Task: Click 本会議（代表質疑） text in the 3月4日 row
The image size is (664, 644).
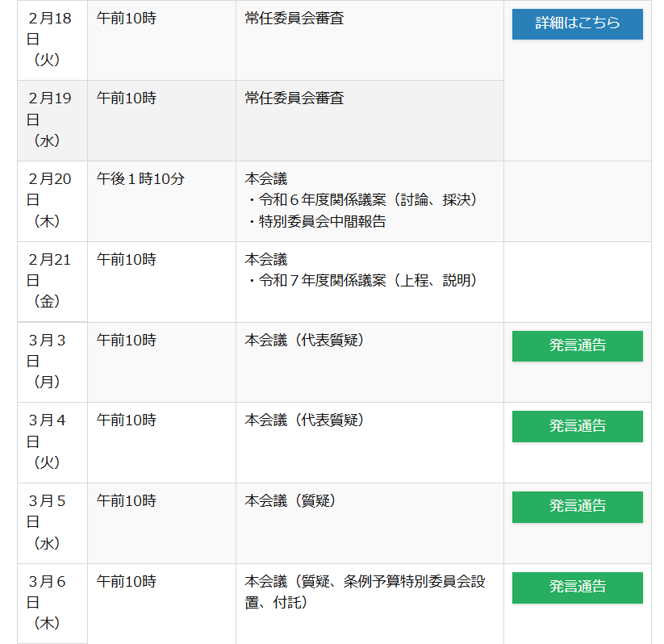Action: (x=304, y=420)
